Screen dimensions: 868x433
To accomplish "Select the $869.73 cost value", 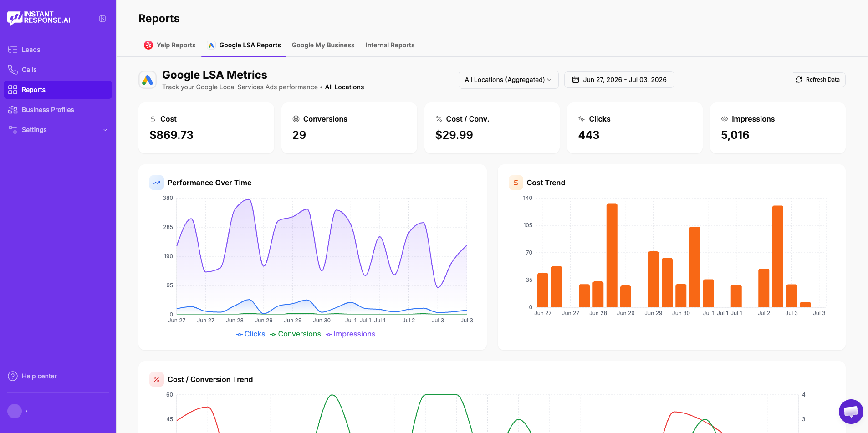I will pyautogui.click(x=171, y=135).
